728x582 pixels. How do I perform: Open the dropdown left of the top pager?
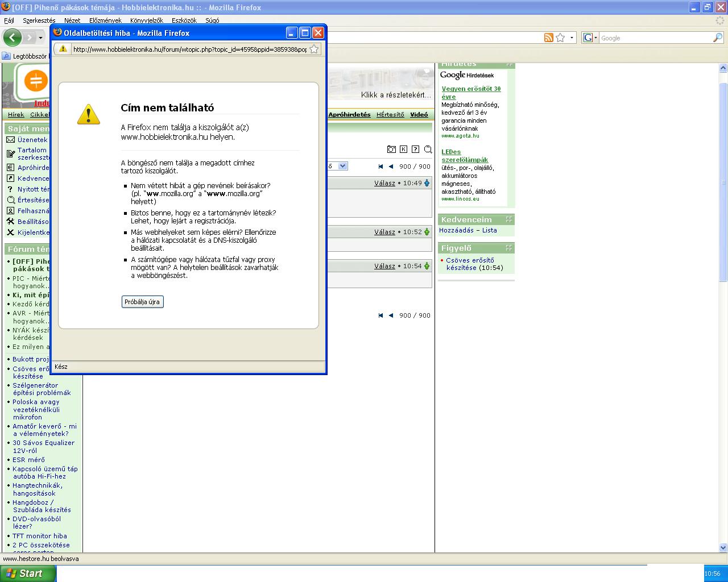(342, 166)
